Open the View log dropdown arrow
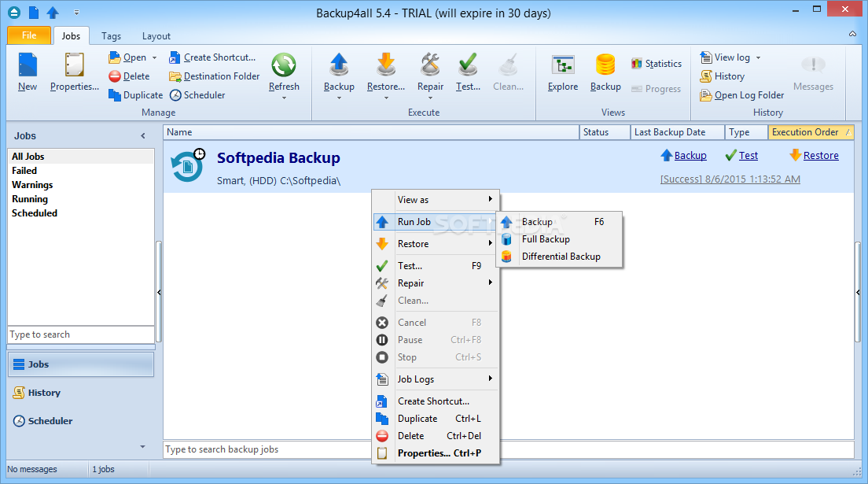Viewport: 868px width, 484px height. coord(759,57)
